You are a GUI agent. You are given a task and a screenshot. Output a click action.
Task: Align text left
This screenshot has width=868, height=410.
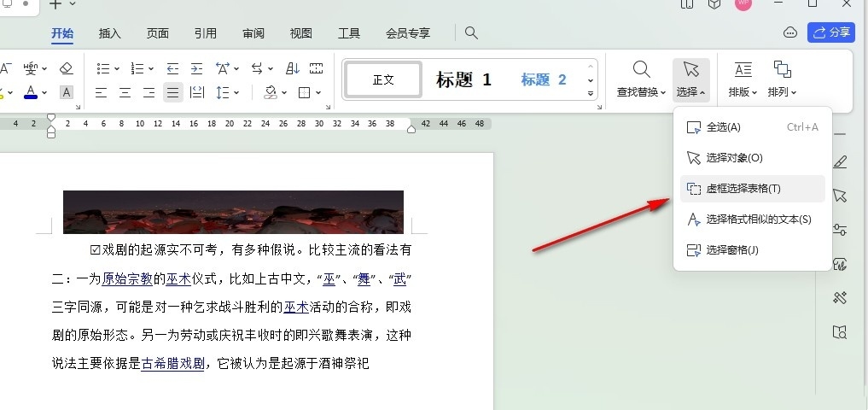101,92
